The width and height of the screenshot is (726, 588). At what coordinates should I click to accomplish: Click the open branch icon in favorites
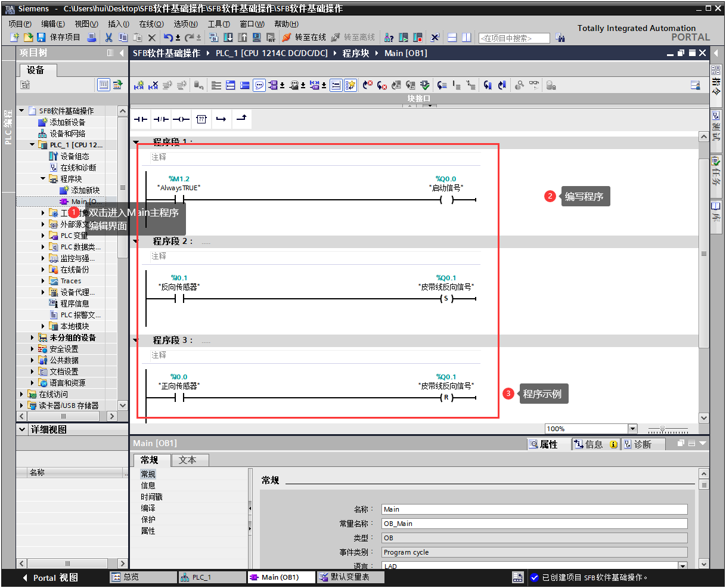[x=221, y=119]
